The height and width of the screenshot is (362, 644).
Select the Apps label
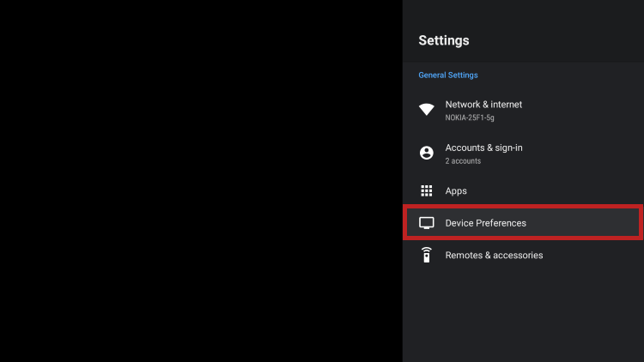coord(456,190)
